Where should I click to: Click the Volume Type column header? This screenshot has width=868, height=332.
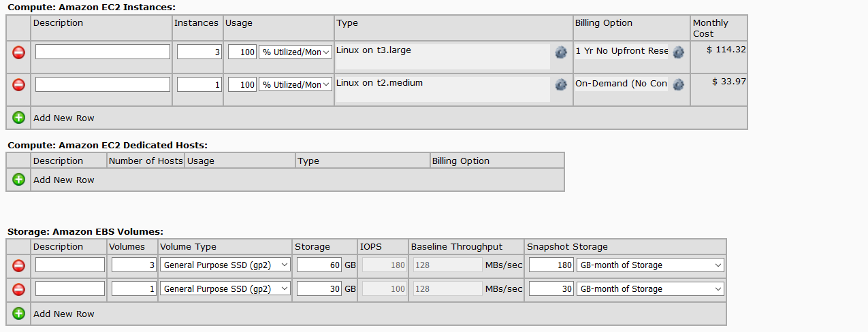189,247
